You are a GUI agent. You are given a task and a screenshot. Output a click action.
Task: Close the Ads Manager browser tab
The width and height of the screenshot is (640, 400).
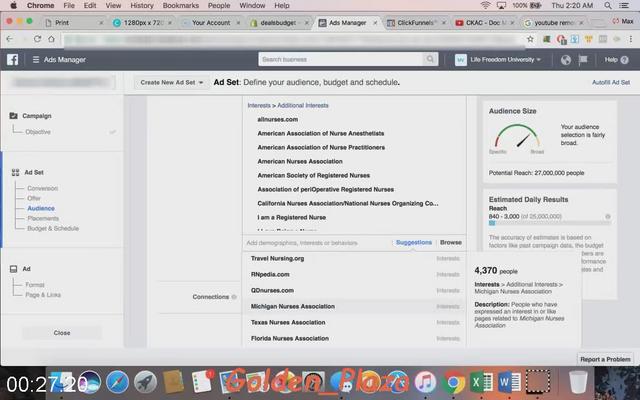point(375,23)
